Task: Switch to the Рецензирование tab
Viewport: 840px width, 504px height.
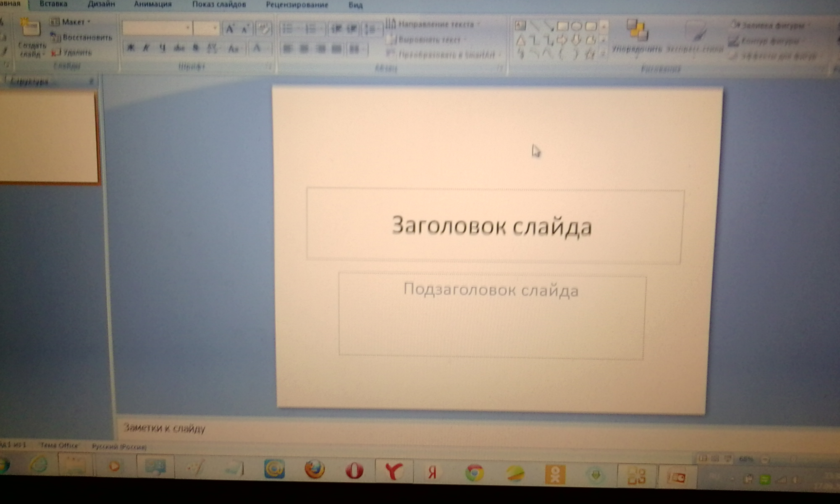Action: coord(297,5)
